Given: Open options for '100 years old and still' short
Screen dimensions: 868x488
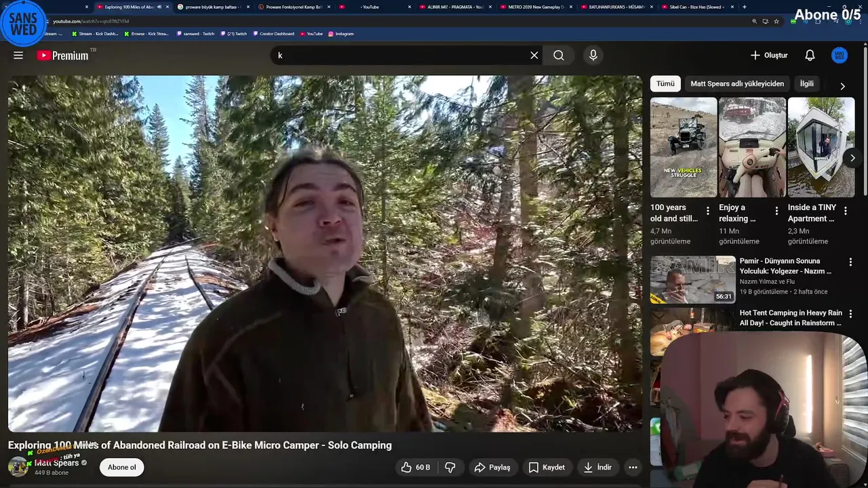Looking at the screenshot, I should [x=708, y=211].
